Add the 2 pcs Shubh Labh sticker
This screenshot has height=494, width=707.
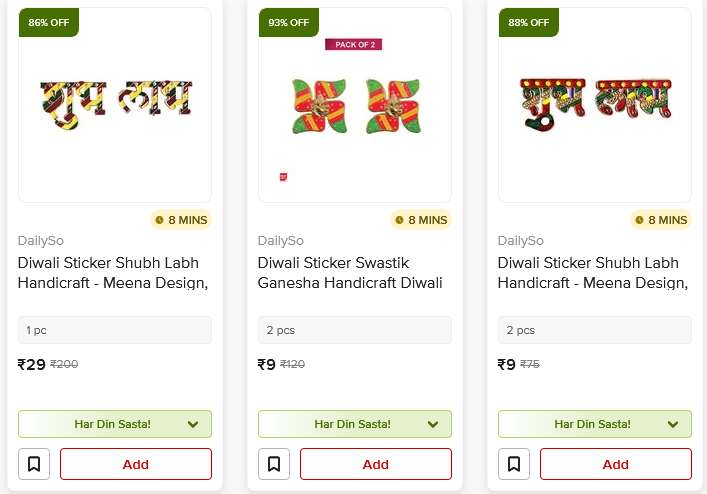point(615,464)
